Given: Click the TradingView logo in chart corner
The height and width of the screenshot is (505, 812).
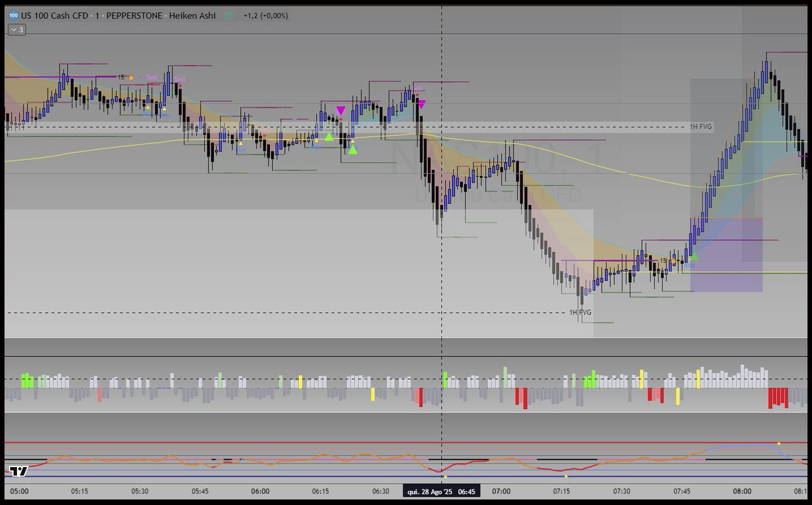Looking at the screenshot, I should click(x=18, y=471).
